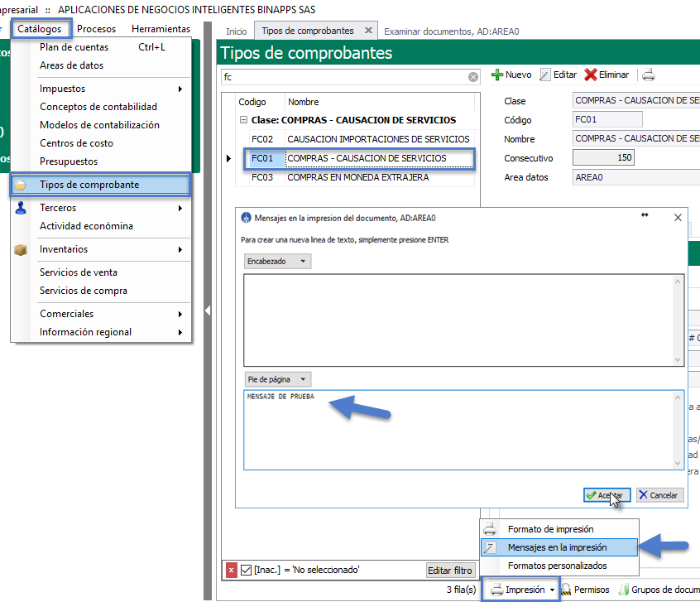This screenshot has width=700, height=602.
Task: Open Tipos de comprobante menu item
Action: point(101,185)
